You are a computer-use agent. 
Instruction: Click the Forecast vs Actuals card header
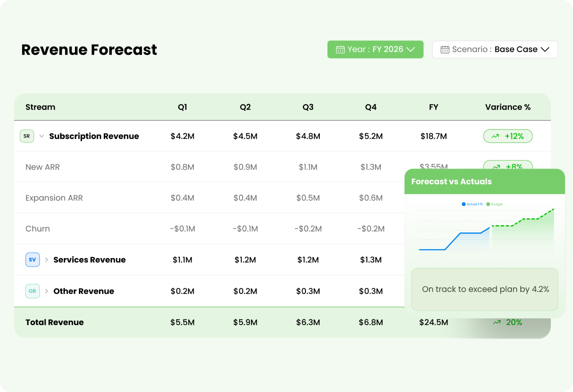485,181
